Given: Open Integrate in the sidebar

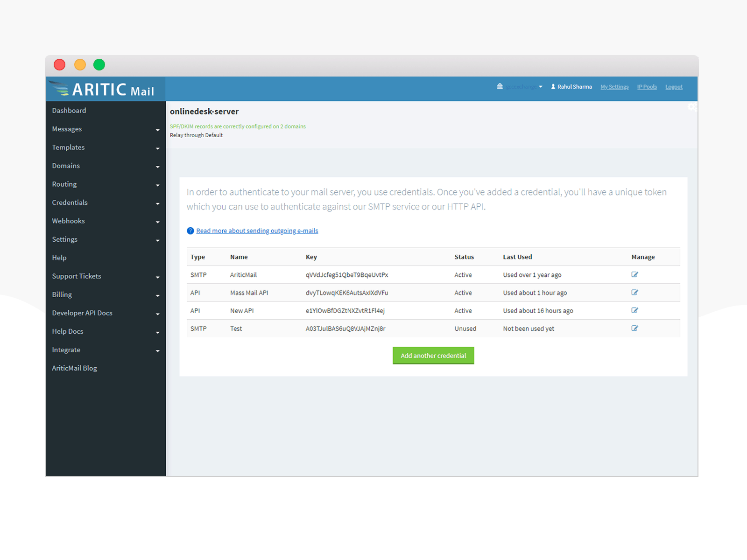Looking at the screenshot, I should pyautogui.click(x=66, y=350).
